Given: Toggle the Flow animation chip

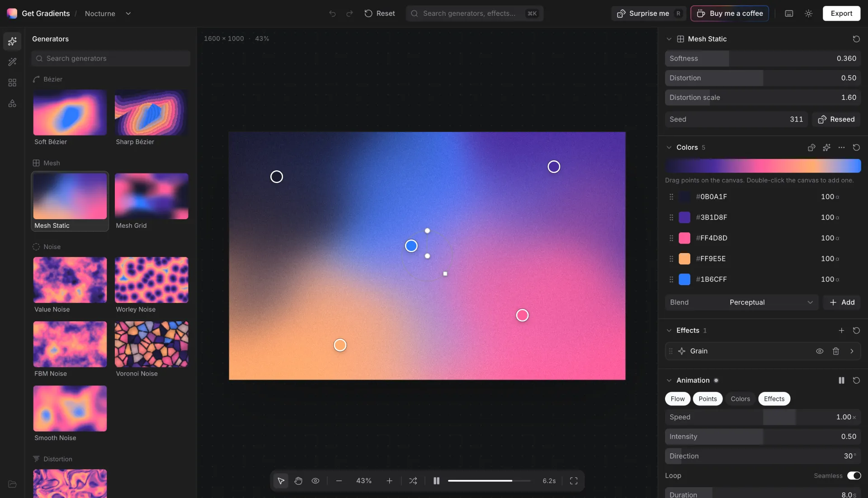Looking at the screenshot, I should point(677,399).
